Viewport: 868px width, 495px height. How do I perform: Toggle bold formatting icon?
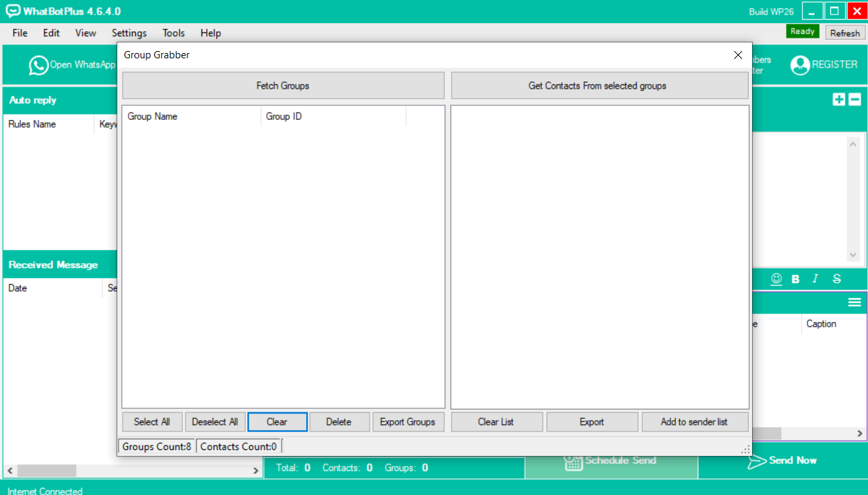pos(796,279)
